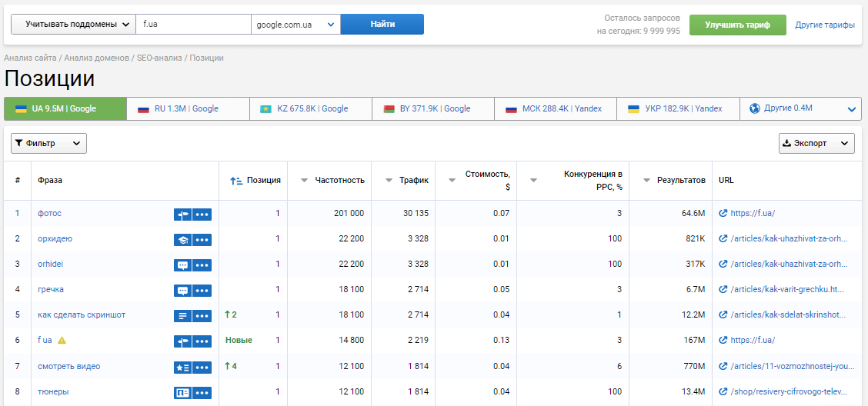
Task: Switch to the BY 371.9K Google tab
Action: [x=433, y=109]
